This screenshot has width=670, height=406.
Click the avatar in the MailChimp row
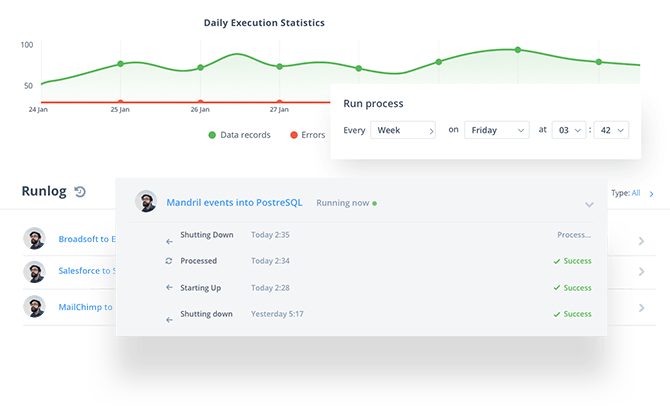35,306
